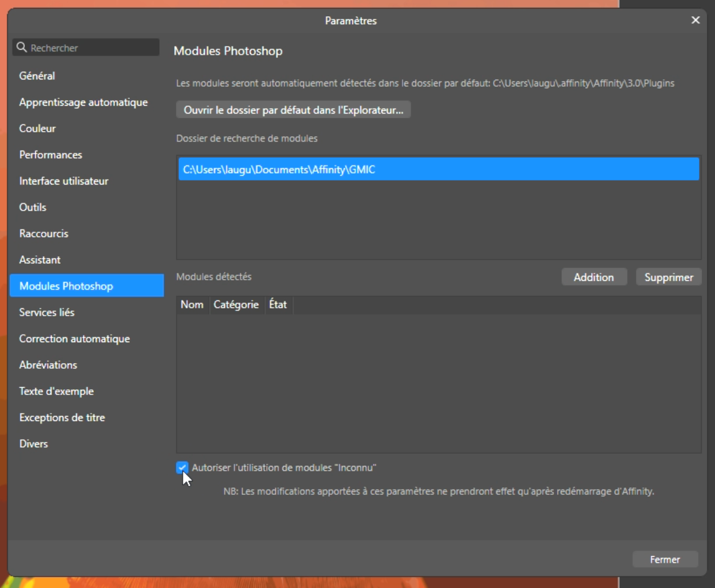Show the Assistant settings

40,259
